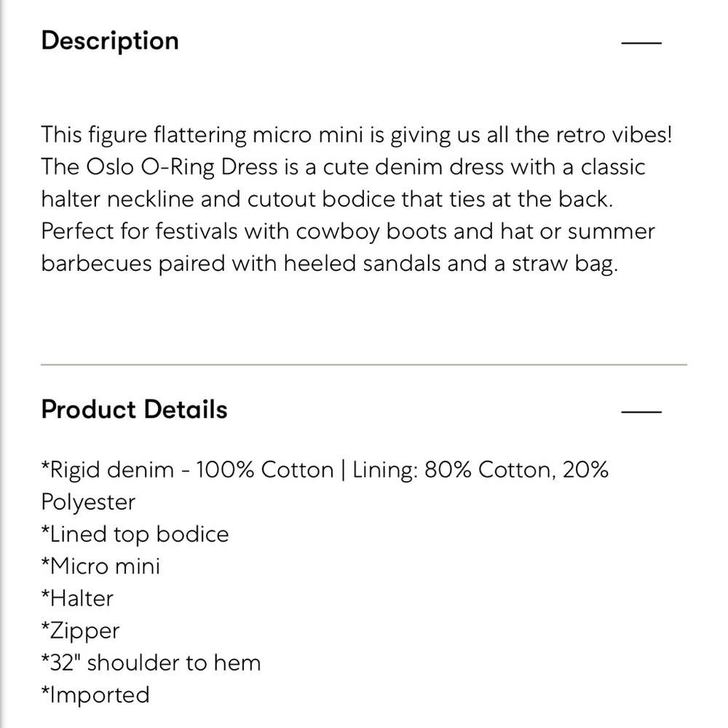Click the '*Imported' detail line
Viewport: 728px width, 728px height.
pyautogui.click(x=95, y=695)
